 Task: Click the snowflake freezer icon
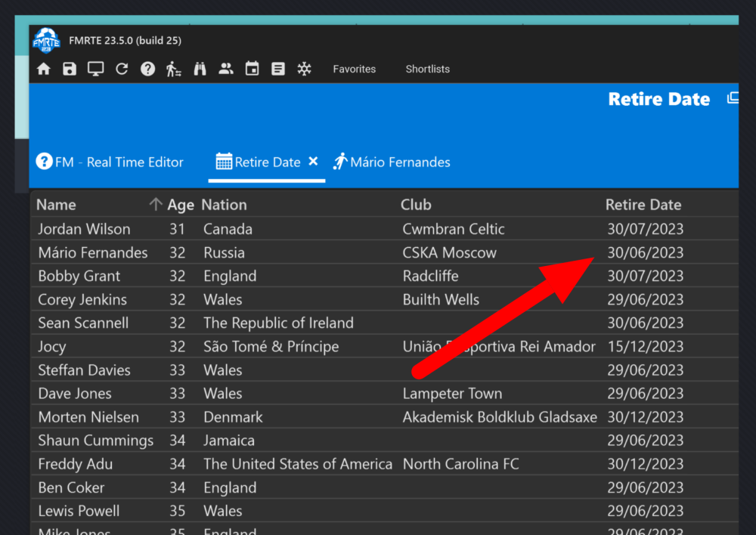(x=304, y=69)
